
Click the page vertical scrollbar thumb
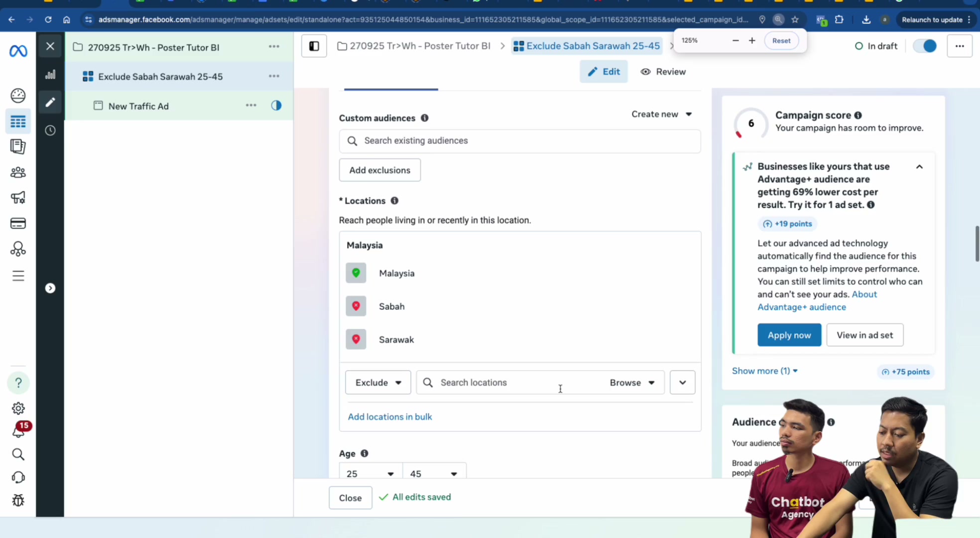pos(977,244)
